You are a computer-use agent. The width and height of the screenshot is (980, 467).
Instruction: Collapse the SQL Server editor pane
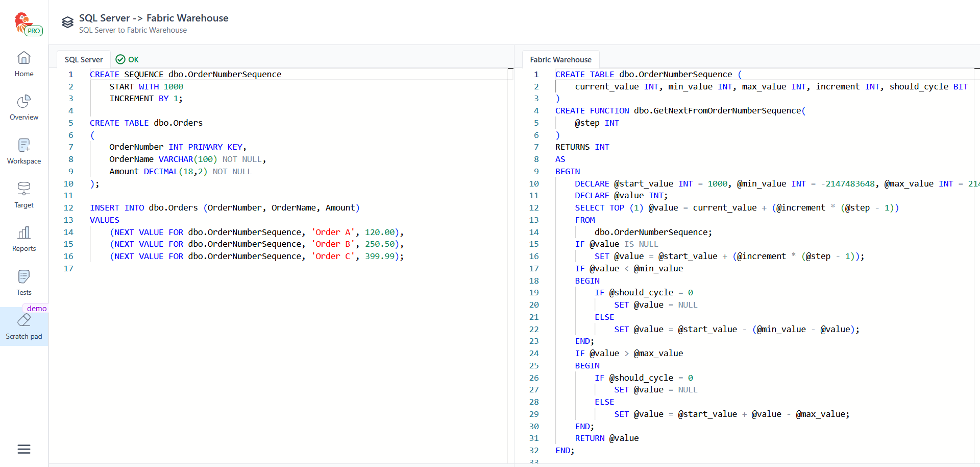point(510,68)
